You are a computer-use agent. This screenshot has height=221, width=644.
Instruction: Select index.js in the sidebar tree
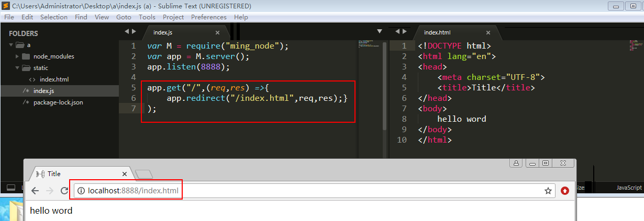pyautogui.click(x=44, y=91)
